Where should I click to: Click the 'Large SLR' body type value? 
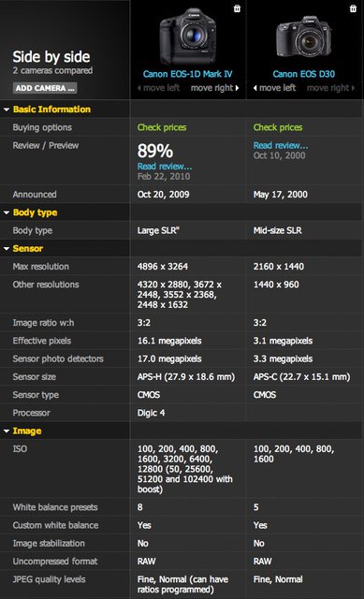(x=158, y=230)
